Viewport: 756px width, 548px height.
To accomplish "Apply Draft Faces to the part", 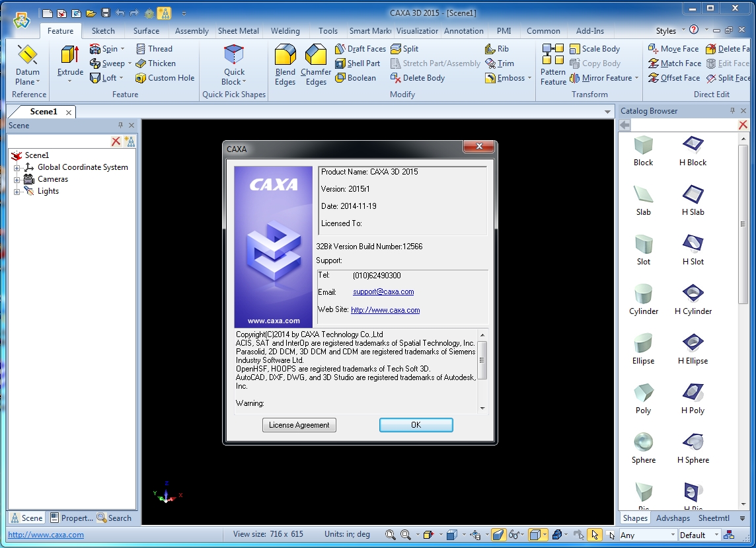I will [360, 49].
